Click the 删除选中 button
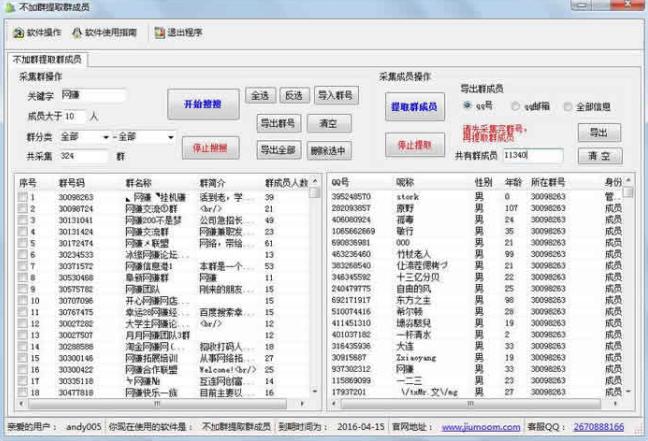The height and width of the screenshot is (441, 648). (329, 150)
